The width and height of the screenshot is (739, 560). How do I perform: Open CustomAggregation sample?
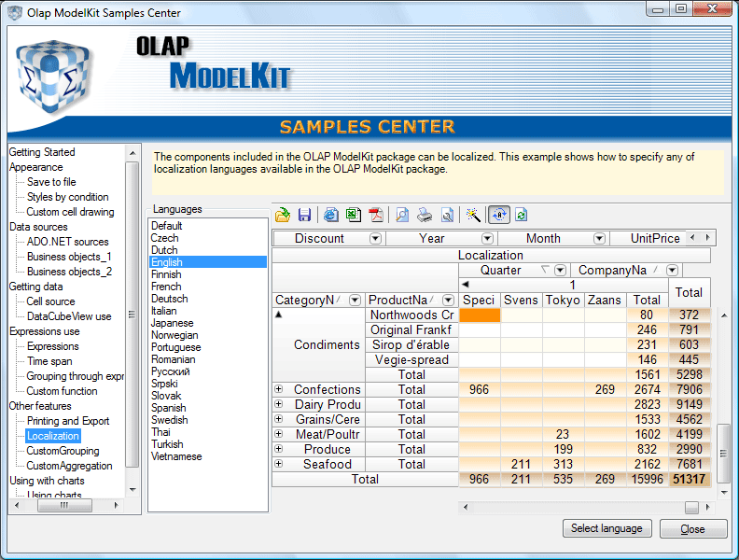pyautogui.click(x=69, y=466)
